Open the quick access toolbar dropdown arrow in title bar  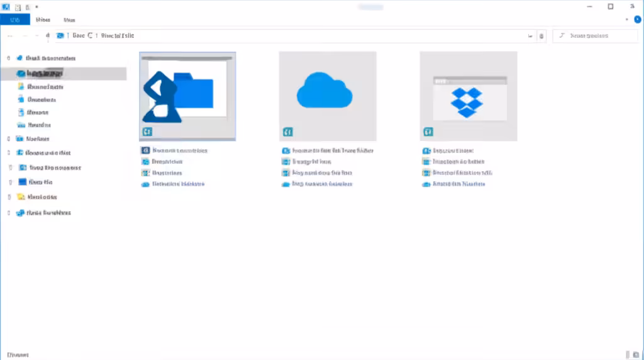36,7
